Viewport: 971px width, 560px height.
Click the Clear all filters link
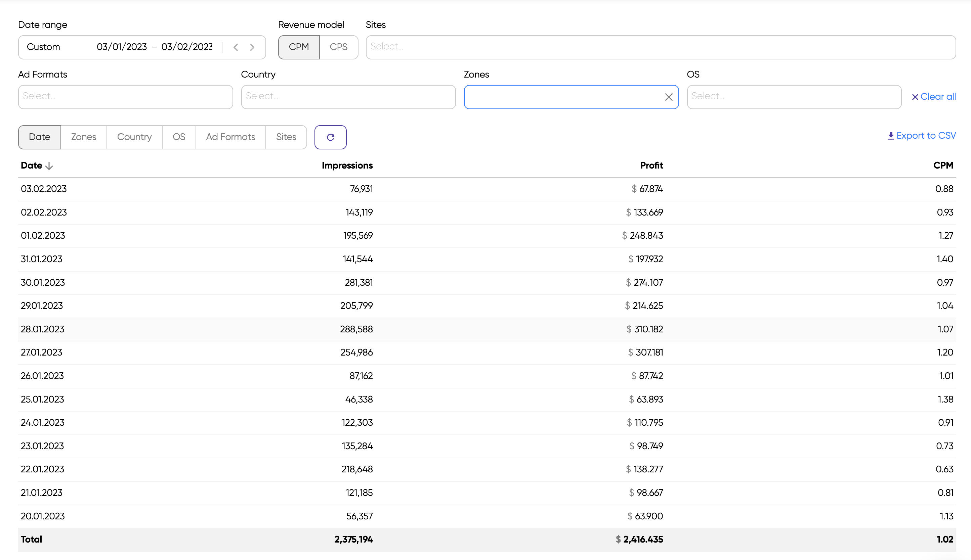coord(933,97)
